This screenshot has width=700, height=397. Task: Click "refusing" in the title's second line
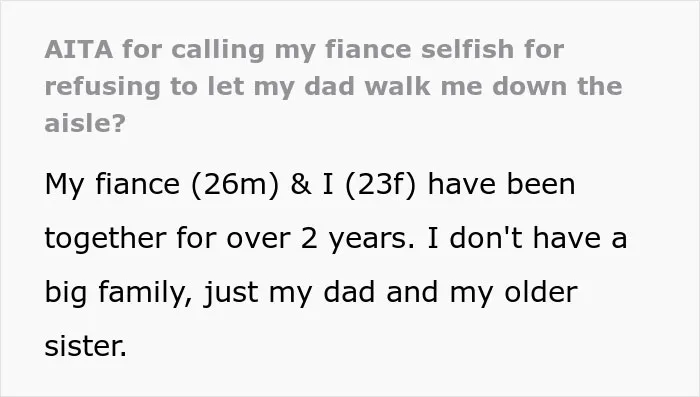point(102,87)
